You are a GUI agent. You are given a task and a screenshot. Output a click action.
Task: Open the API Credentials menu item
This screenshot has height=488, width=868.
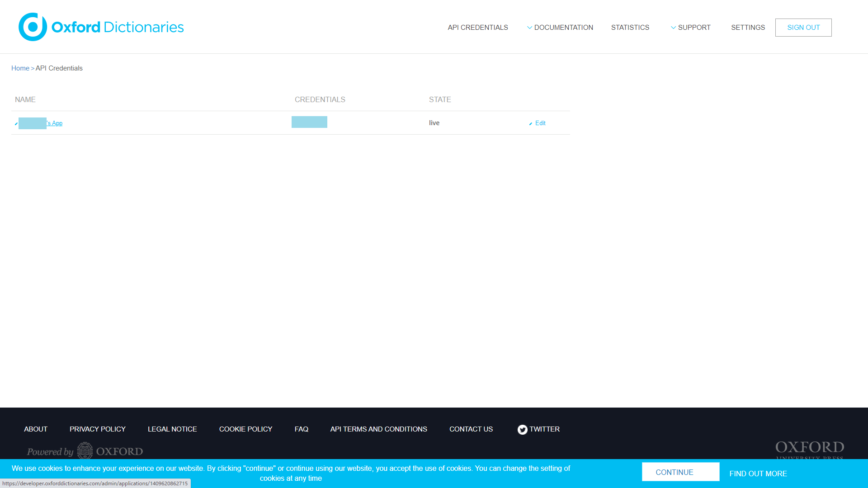pos(477,28)
